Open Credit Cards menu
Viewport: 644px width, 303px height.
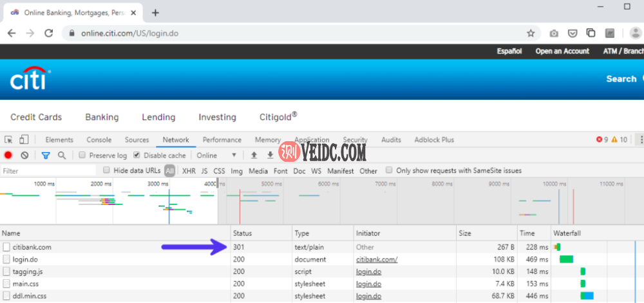tap(36, 117)
